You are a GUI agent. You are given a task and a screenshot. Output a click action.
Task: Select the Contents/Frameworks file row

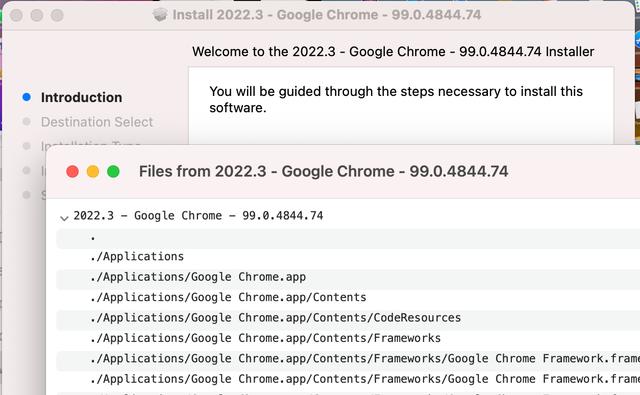point(348,338)
